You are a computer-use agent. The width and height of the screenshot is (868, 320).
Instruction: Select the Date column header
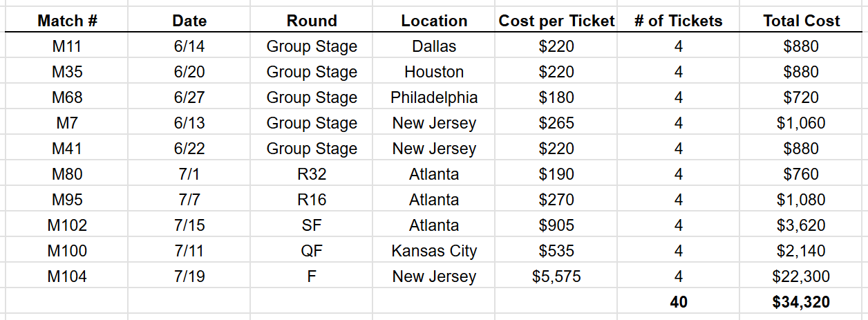189,21
